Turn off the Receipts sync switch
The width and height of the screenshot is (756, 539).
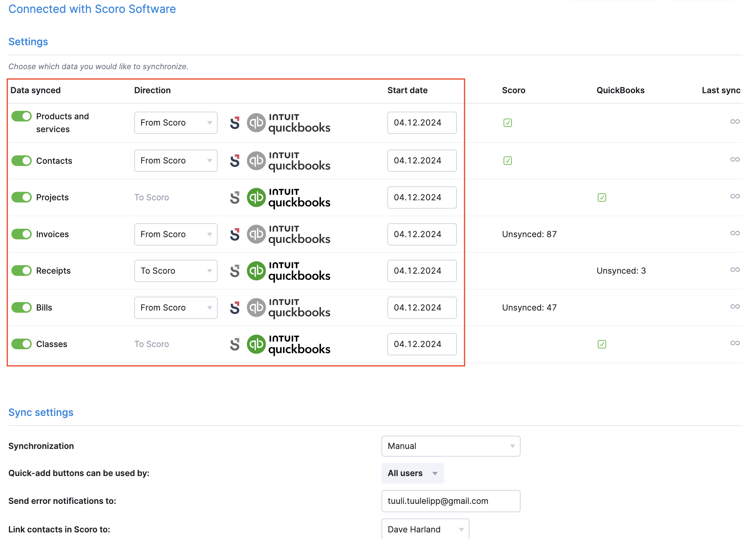[x=22, y=271]
